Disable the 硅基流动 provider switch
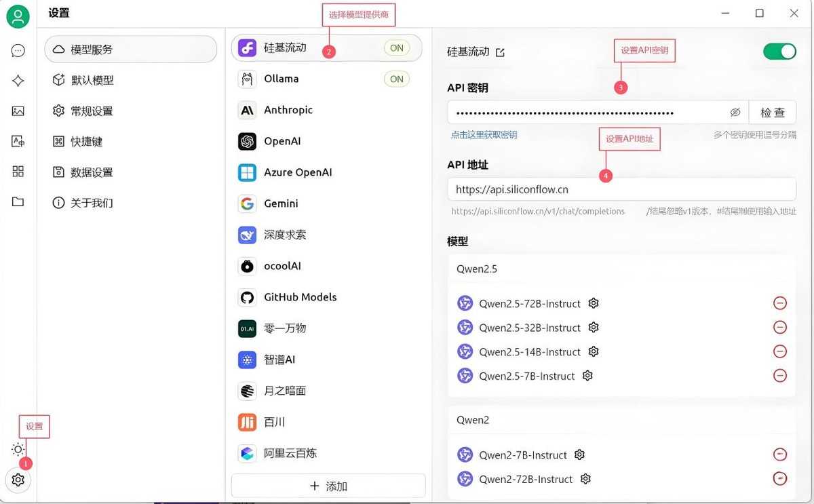 pos(779,52)
